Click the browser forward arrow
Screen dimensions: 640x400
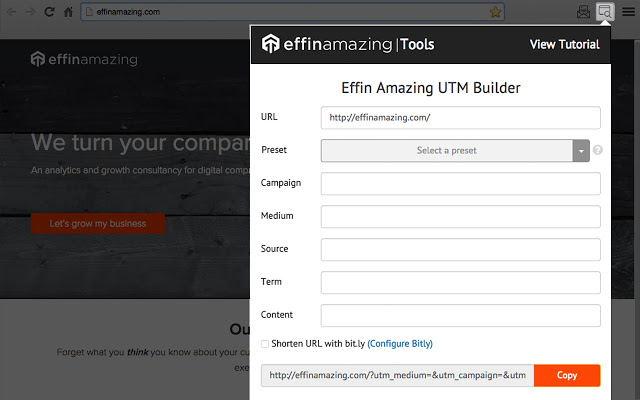point(30,12)
